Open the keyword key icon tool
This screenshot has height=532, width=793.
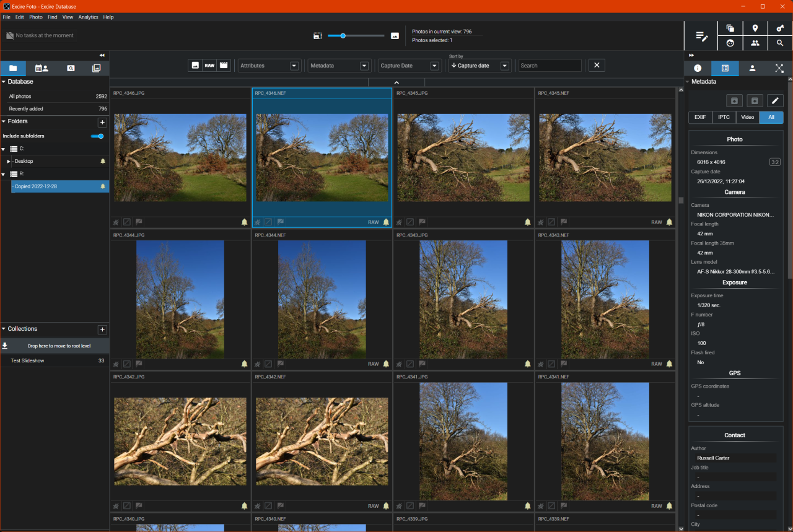coord(780,28)
